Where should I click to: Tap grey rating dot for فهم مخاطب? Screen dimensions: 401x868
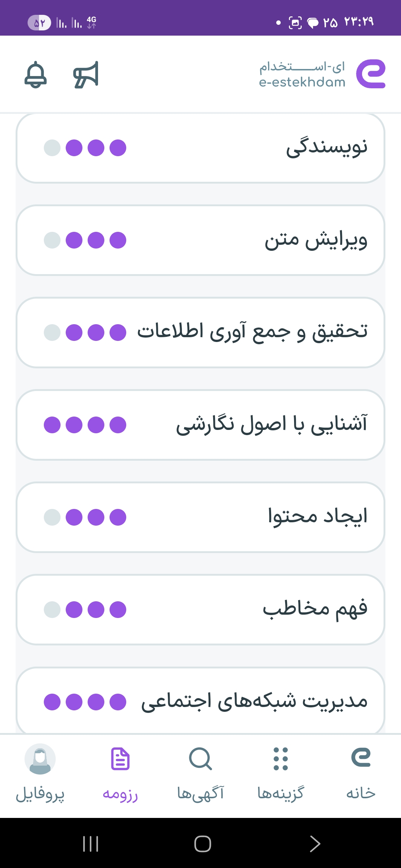tap(52, 609)
